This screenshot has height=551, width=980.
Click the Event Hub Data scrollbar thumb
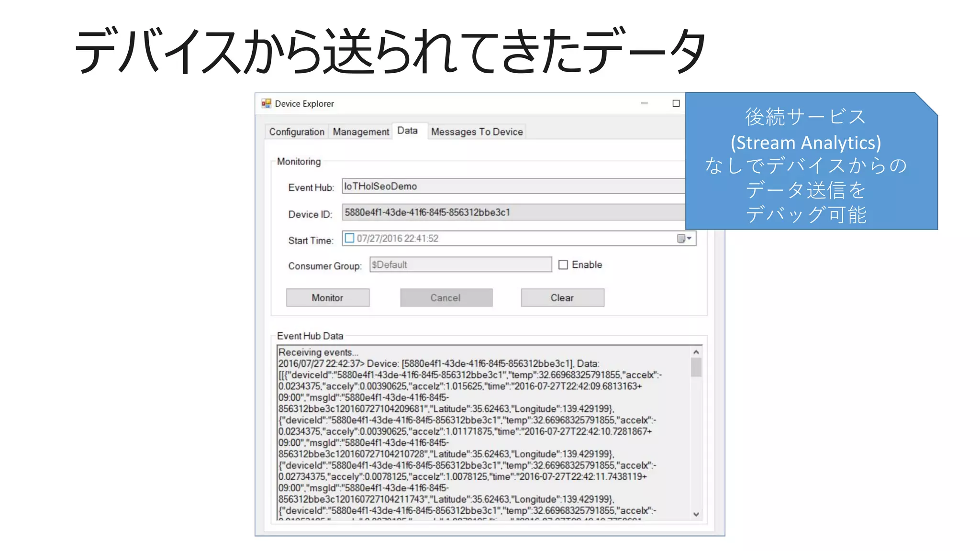(x=696, y=367)
